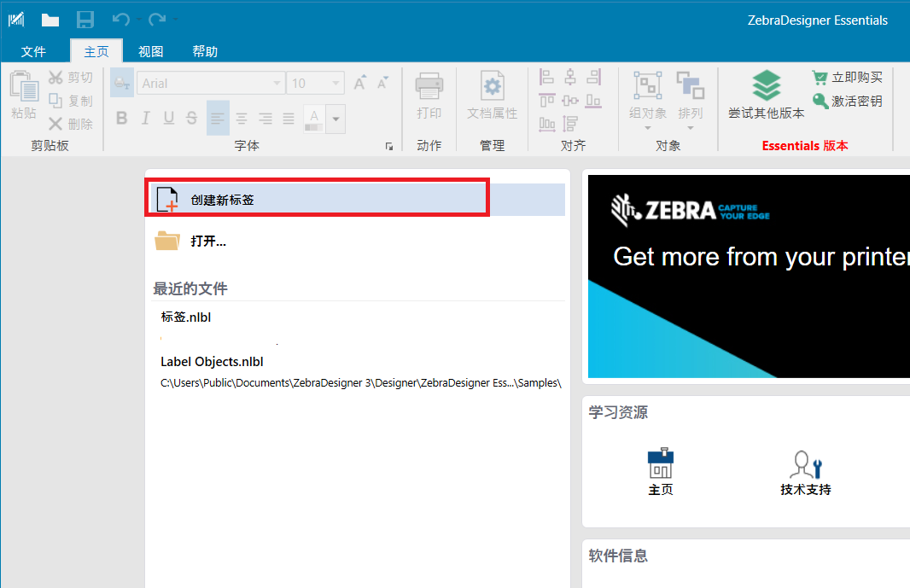Open recent file 标签.nlbl

coord(184,317)
